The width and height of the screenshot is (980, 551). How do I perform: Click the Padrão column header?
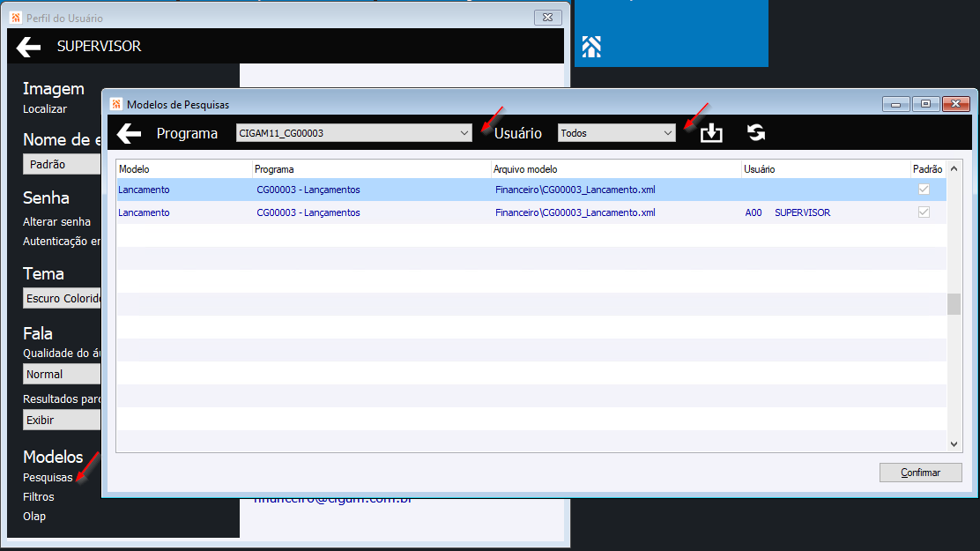(927, 169)
